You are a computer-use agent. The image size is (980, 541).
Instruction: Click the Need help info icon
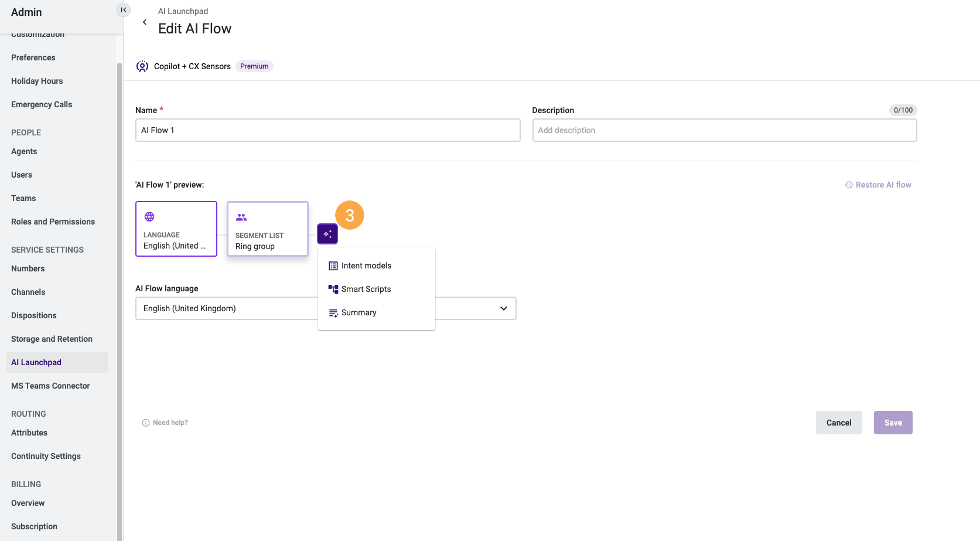coord(144,422)
